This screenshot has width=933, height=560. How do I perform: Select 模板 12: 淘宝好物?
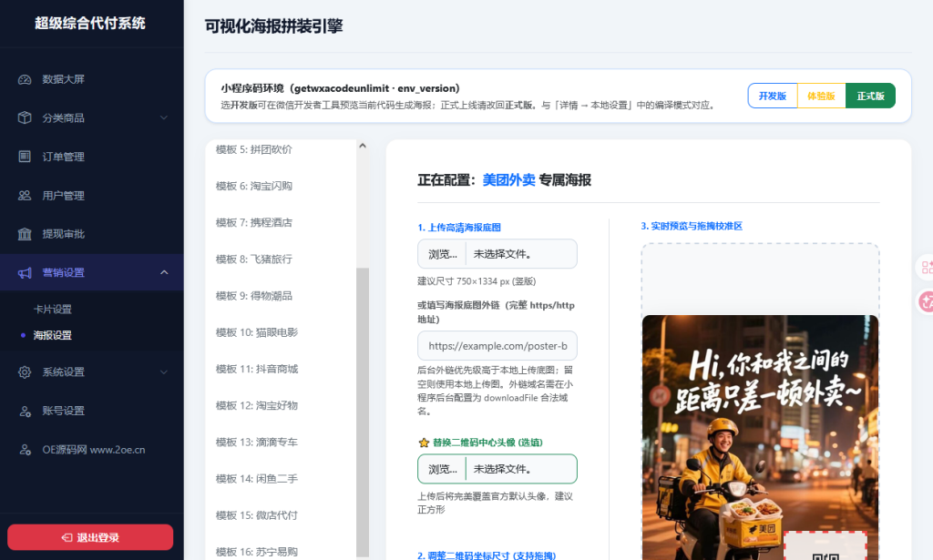(256, 405)
